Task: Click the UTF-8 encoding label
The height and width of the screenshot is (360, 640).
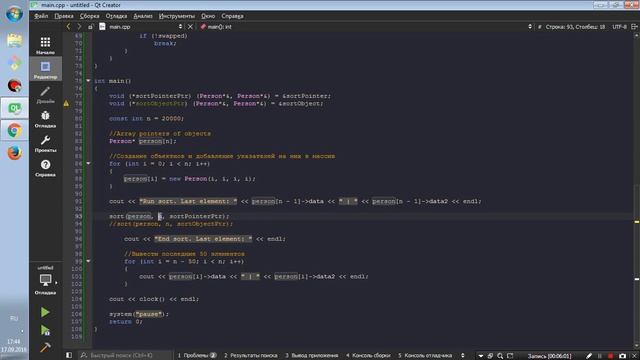Action: [x=619, y=27]
